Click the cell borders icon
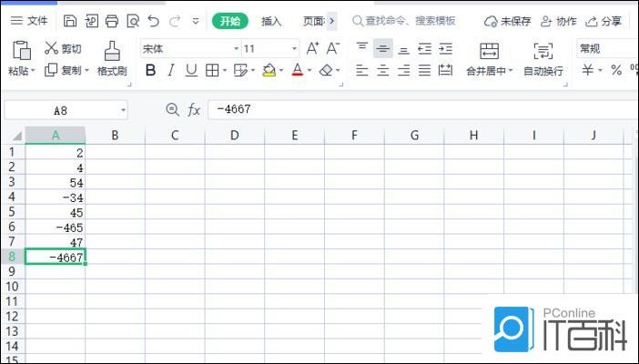 click(x=212, y=70)
